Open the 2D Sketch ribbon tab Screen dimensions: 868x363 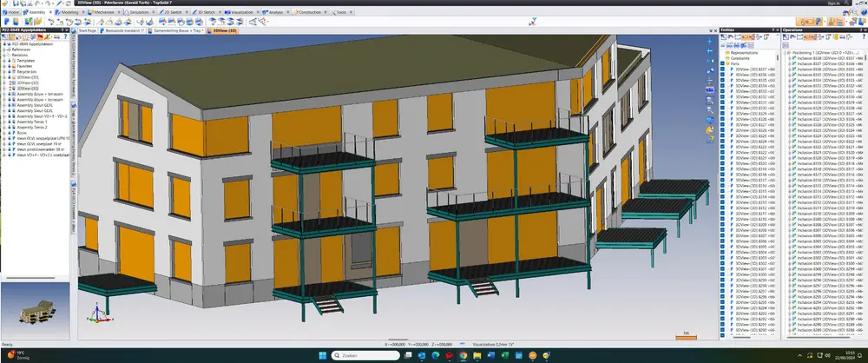click(x=173, y=12)
